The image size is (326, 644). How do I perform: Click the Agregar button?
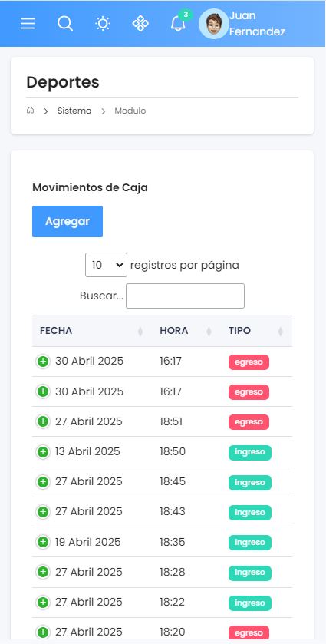[68, 221]
